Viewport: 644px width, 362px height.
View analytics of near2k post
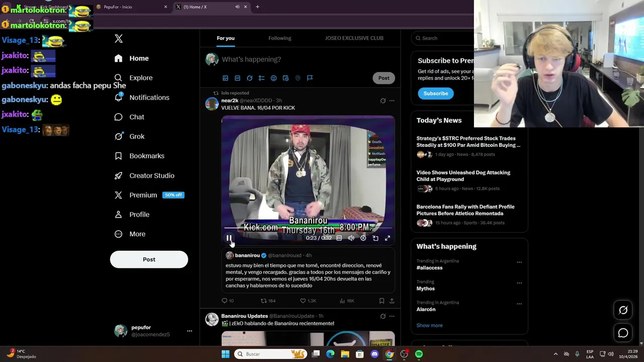point(347,301)
